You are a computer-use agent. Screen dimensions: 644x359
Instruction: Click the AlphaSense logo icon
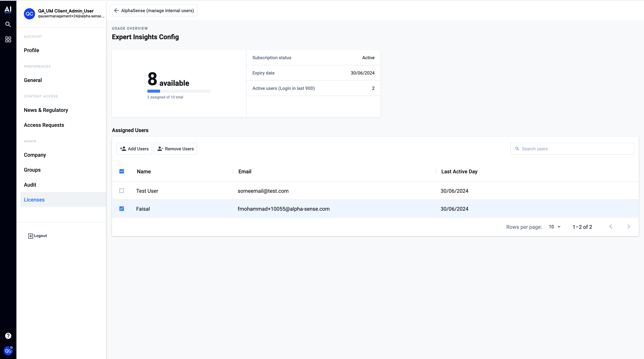tap(8, 10)
